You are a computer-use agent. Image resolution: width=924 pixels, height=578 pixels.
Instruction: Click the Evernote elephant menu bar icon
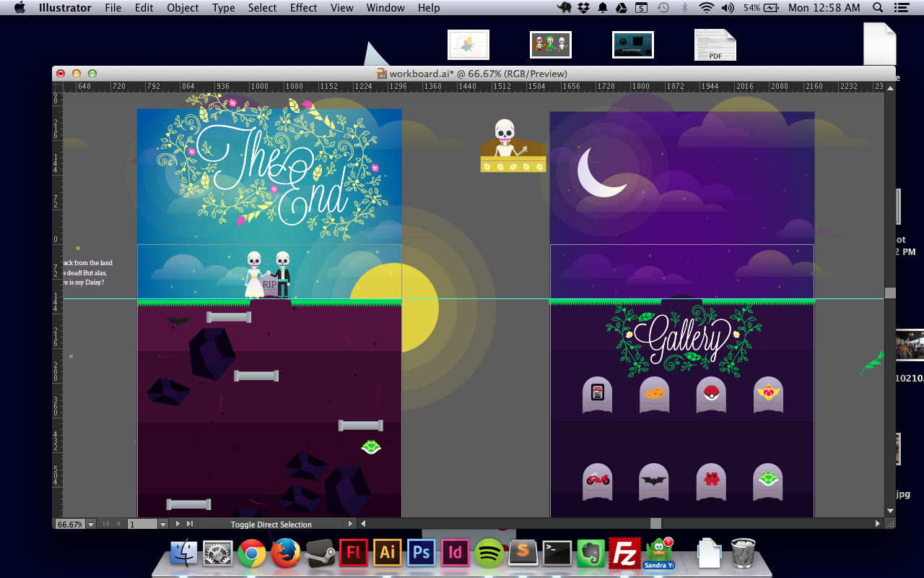point(565,8)
